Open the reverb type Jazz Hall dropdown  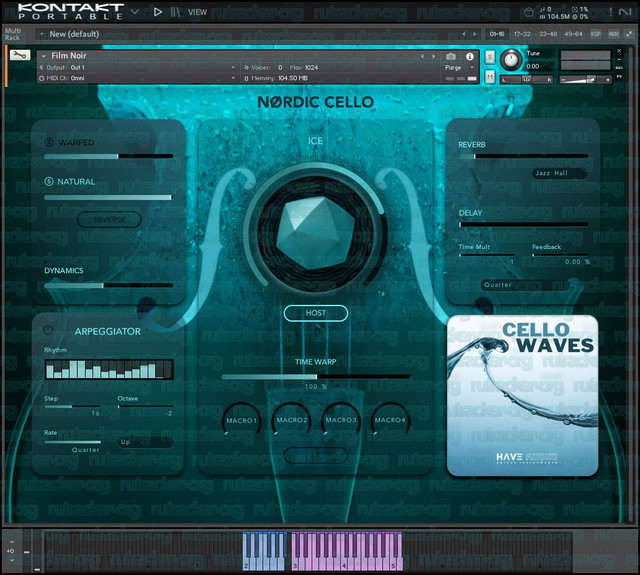coord(559,173)
